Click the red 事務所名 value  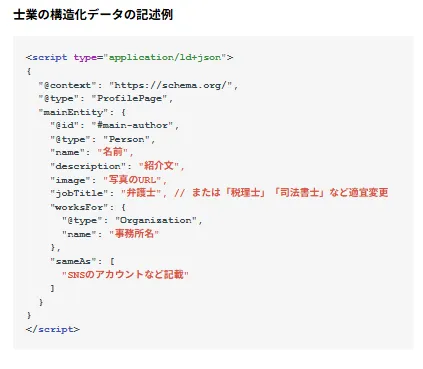pos(134,234)
